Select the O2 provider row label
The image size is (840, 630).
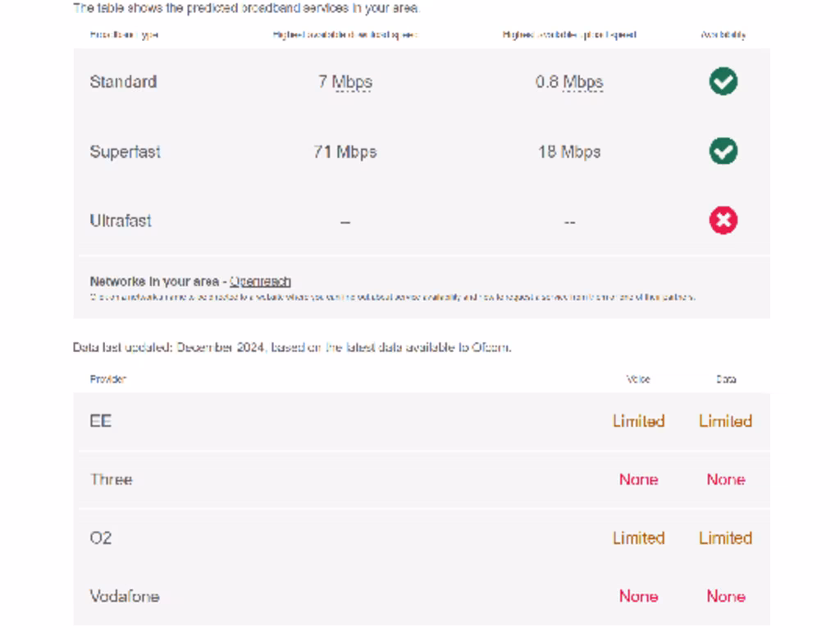pos(101,538)
